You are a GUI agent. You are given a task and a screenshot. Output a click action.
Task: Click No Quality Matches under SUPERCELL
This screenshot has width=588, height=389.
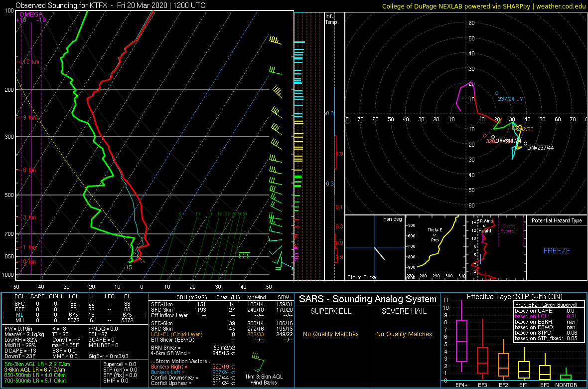[x=331, y=334]
